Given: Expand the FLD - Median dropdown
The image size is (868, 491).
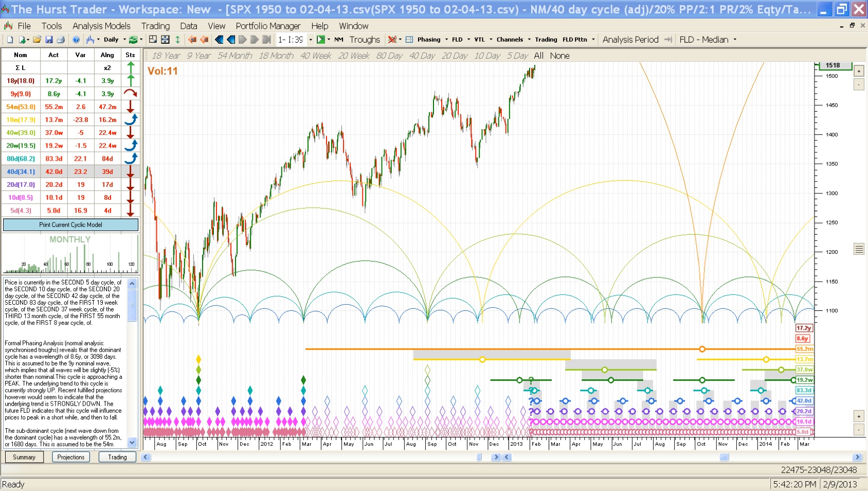Looking at the screenshot, I should pos(735,40).
